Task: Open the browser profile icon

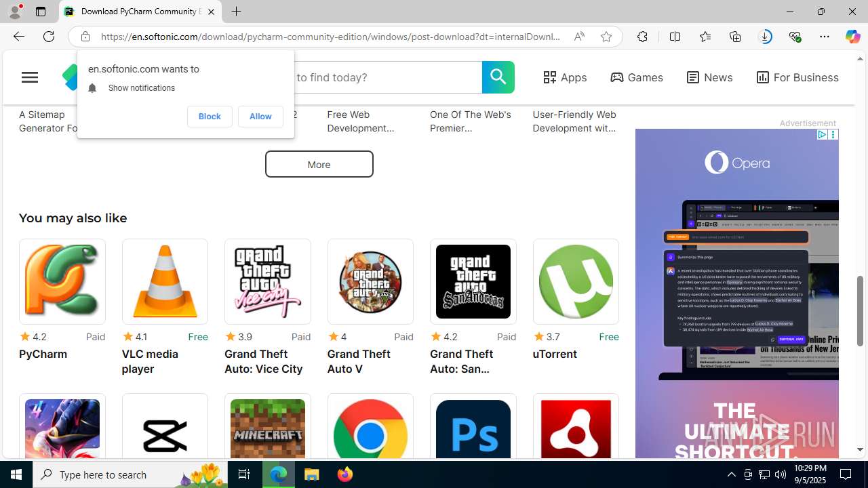Action: 15,12
